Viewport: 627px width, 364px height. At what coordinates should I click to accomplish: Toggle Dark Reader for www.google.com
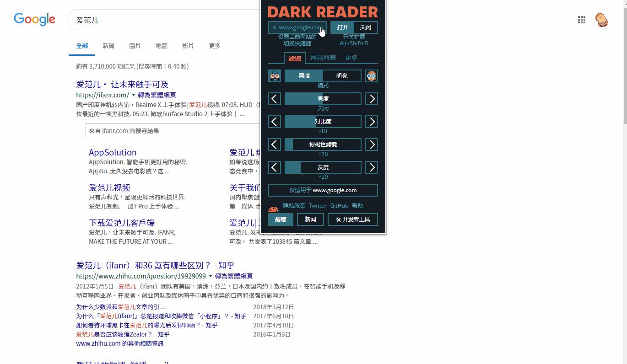[x=297, y=27]
